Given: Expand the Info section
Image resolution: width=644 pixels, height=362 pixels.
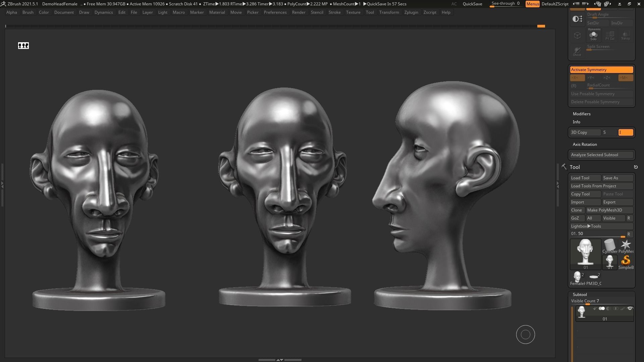Looking at the screenshot, I should coord(576,122).
